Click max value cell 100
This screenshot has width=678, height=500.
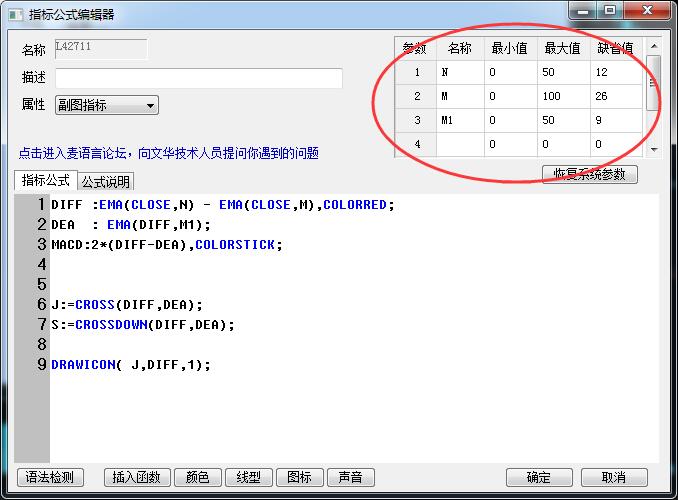tap(563, 96)
